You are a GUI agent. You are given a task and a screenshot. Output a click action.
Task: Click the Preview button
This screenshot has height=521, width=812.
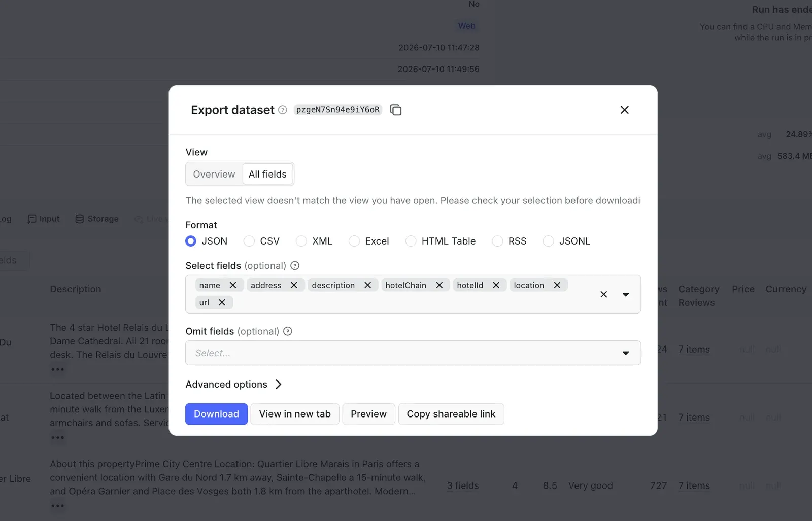[x=369, y=414]
